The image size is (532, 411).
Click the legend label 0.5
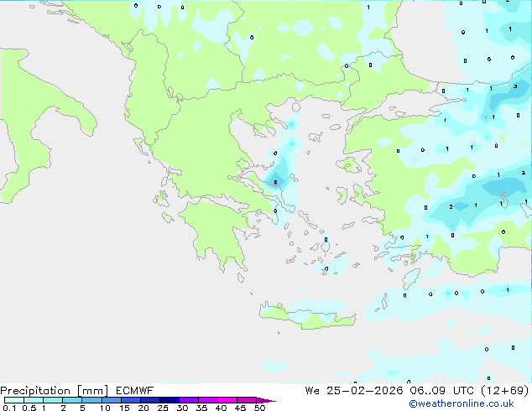29,408
